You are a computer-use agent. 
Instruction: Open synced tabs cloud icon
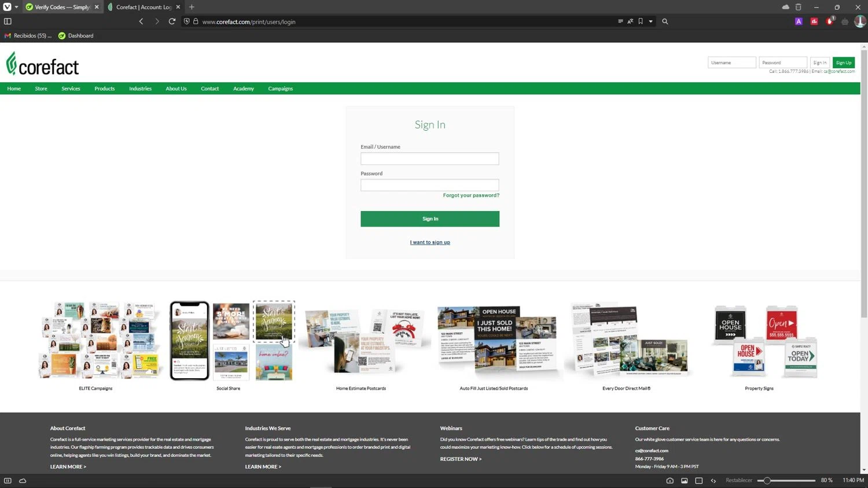tap(785, 7)
